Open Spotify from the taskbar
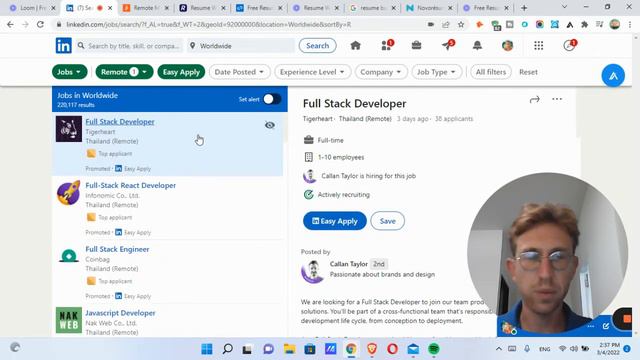 pos(434,349)
